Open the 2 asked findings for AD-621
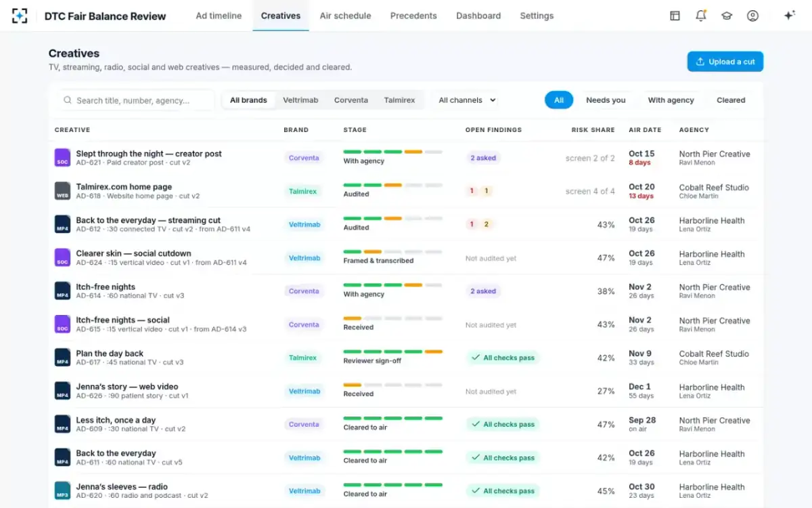The image size is (812, 508). 483,158
